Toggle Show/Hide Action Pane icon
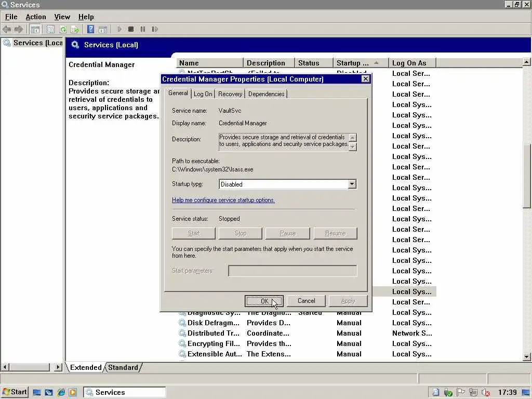532x399 pixels. tap(103, 29)
